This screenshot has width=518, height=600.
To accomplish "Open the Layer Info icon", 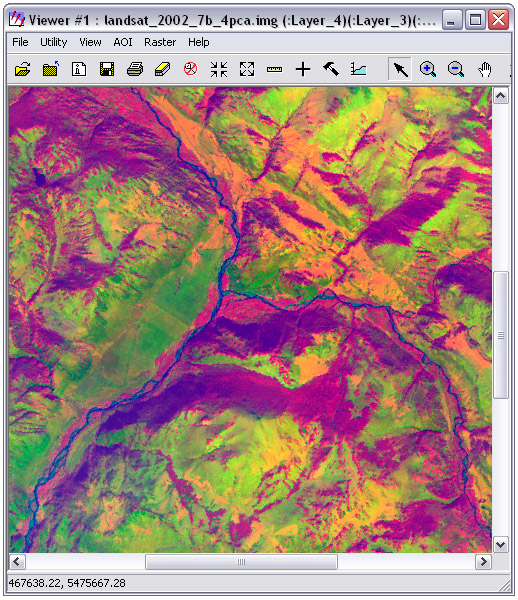I will [79, 69].
